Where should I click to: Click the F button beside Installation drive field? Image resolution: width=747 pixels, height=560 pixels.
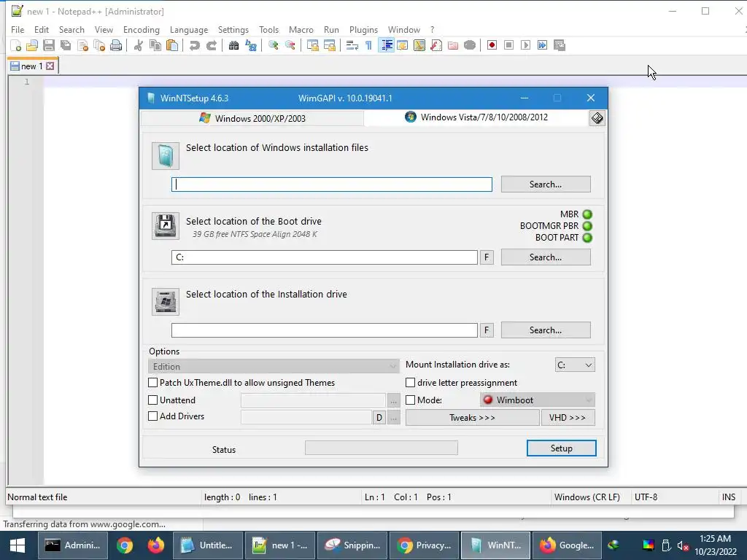(487, 330)
